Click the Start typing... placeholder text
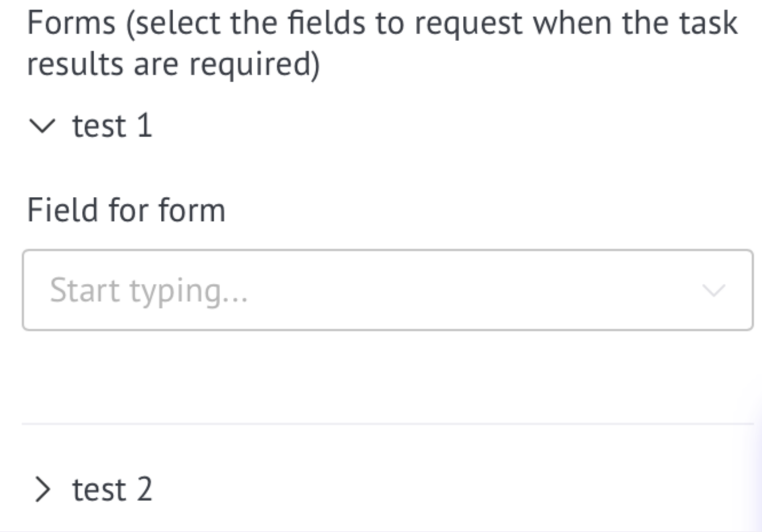Screen dimensions: 762x532 [x=149, y=291]
